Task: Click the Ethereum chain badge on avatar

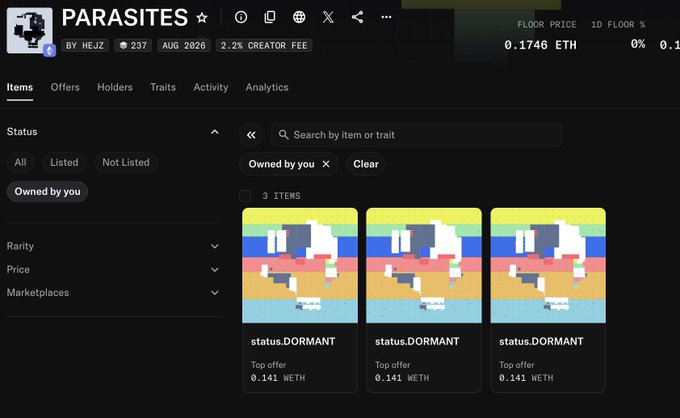Action: (x=49, y=50)
